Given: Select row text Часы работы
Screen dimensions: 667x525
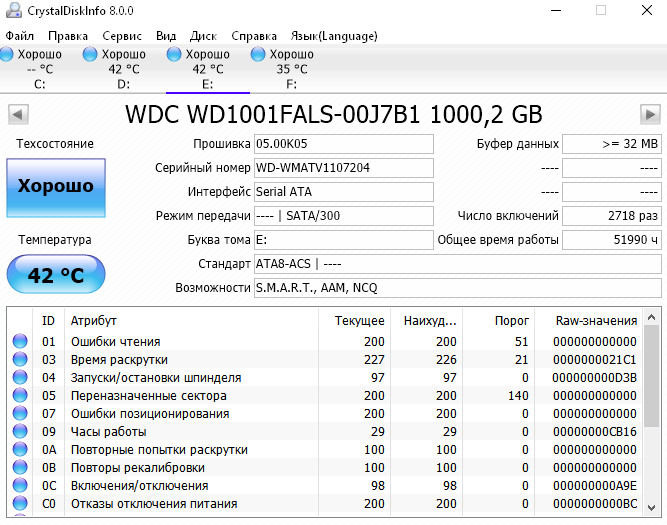Looking at the screenshot, I should (x=108, y=431).
